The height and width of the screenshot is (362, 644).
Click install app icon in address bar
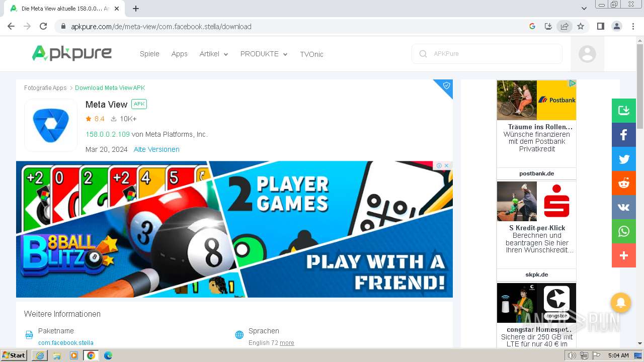click(548, 26)
